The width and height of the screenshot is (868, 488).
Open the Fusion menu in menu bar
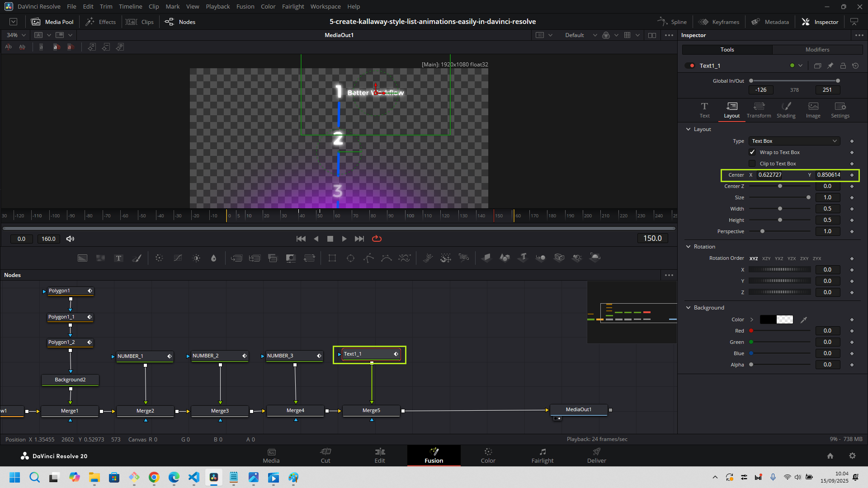click(245, 6)
